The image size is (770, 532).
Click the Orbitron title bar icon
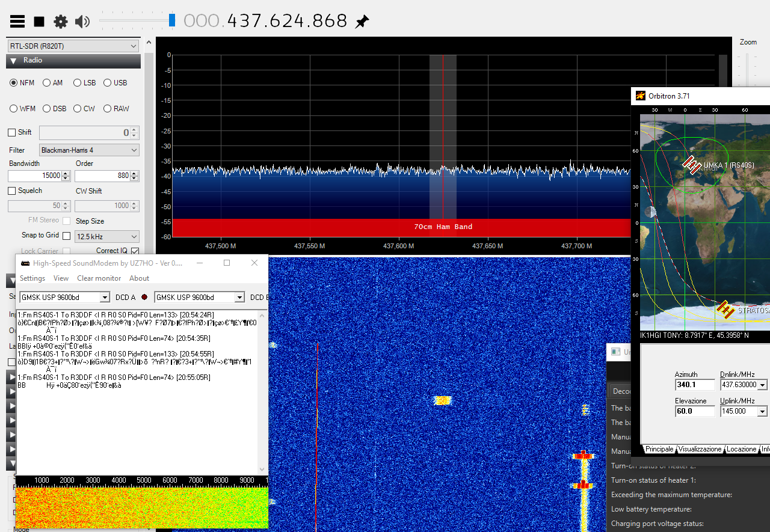click(x=641, y=96)
